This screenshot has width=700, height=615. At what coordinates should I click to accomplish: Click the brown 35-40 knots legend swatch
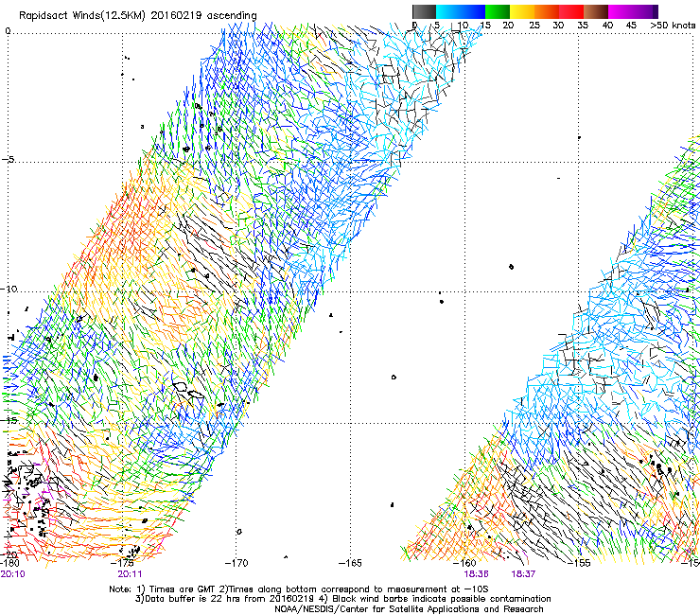coord(596,11)
